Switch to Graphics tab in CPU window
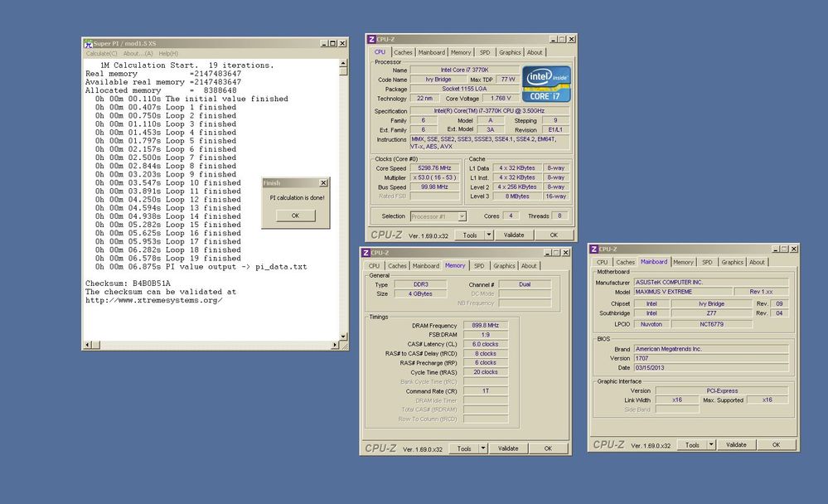Viewport: 828px width, 504px height. click(x=510, y=52)
